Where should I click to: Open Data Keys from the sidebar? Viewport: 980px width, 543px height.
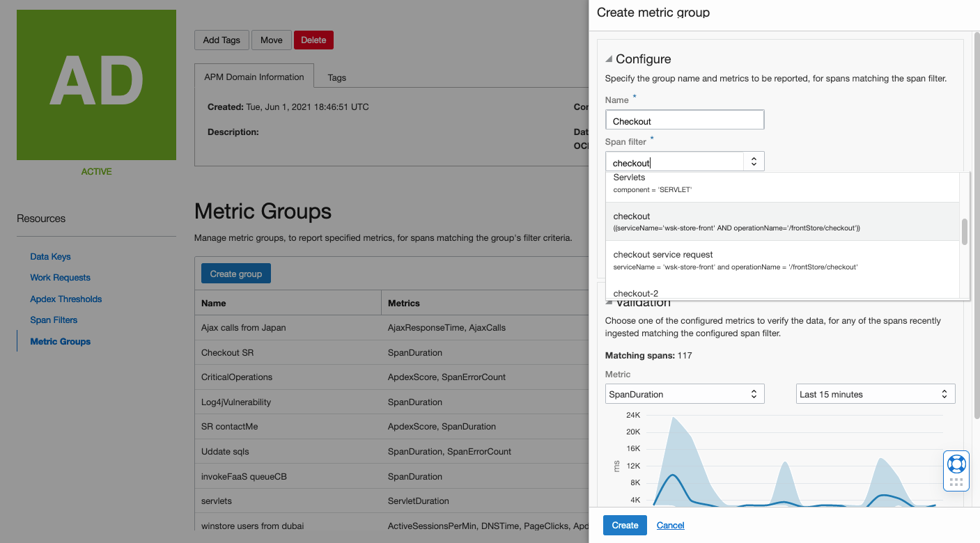click(49, 256)
